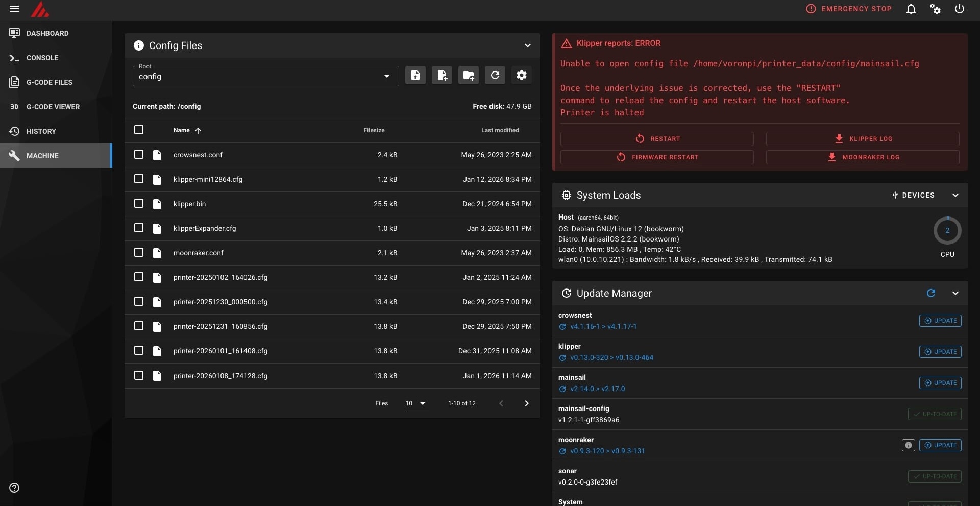Open the Root config dropdown
Image resolution: width=980 pixels, height=506 pixels.
(x=265, y=76)
